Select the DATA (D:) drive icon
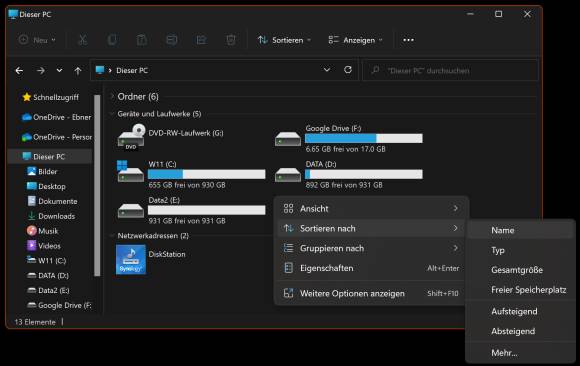Viewport: 580px width, 366px height. point(288,175)
